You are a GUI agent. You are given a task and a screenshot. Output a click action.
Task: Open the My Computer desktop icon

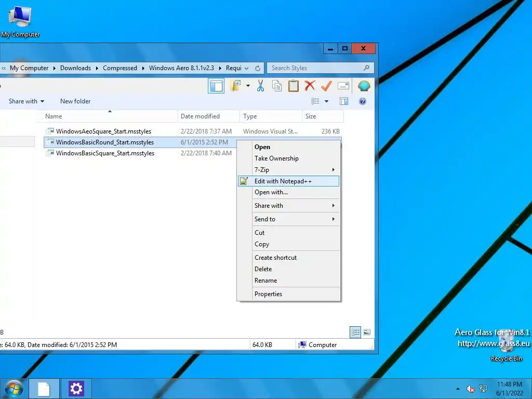(x=20, y=21)
